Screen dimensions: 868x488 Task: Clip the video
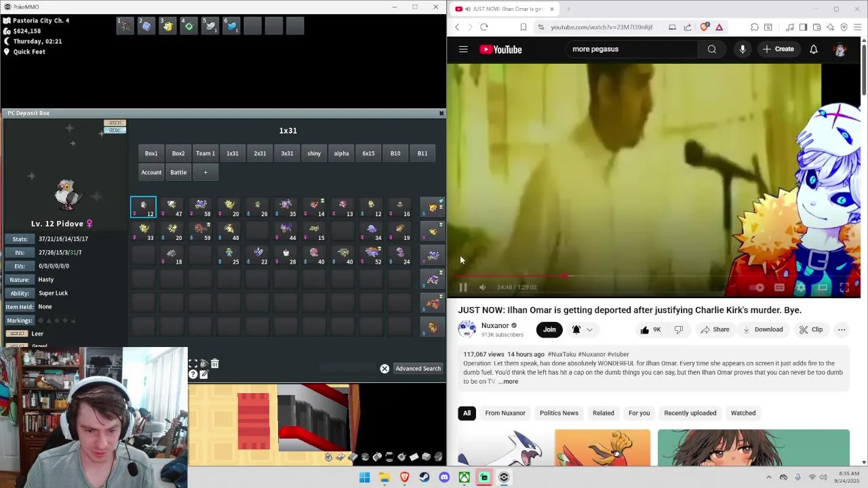coord(810,329)
